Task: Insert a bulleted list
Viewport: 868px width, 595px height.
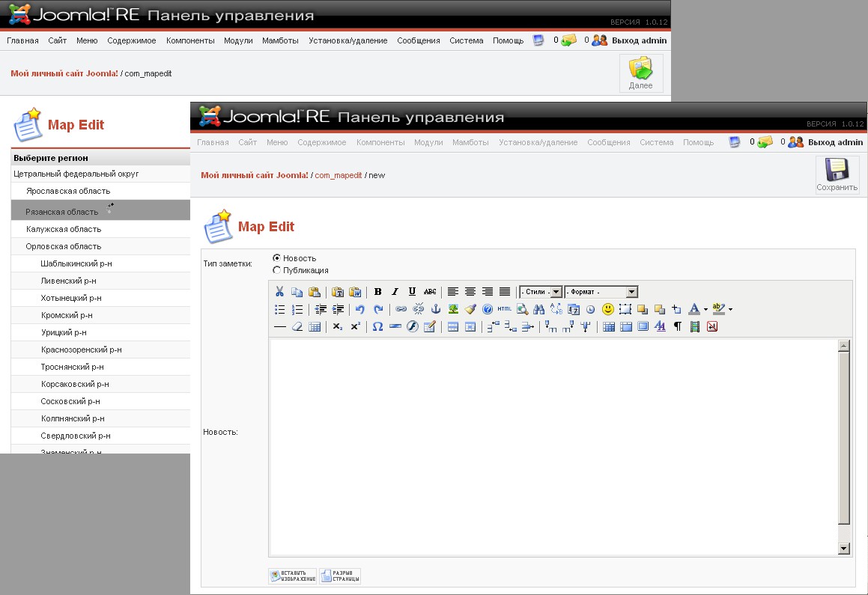Action: [279, 309]
